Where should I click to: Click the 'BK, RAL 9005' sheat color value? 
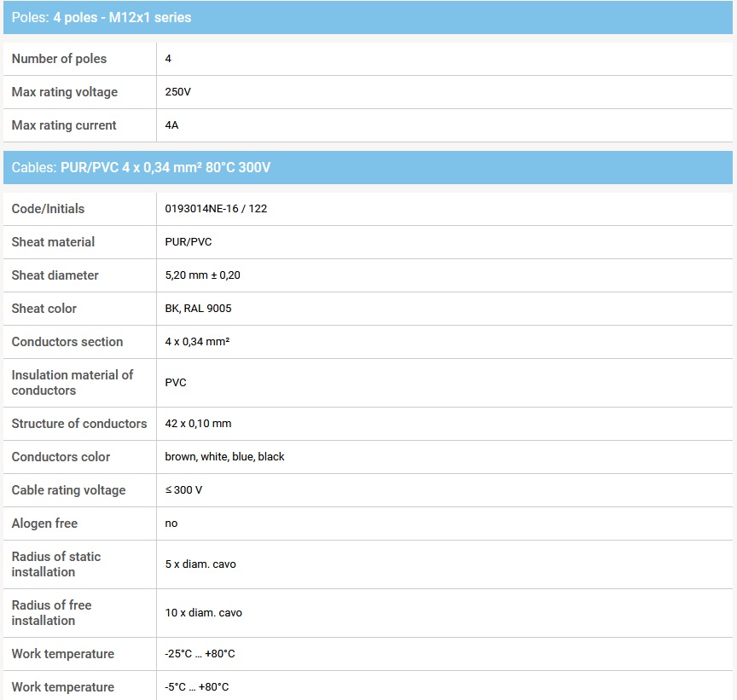pos(198,309)
